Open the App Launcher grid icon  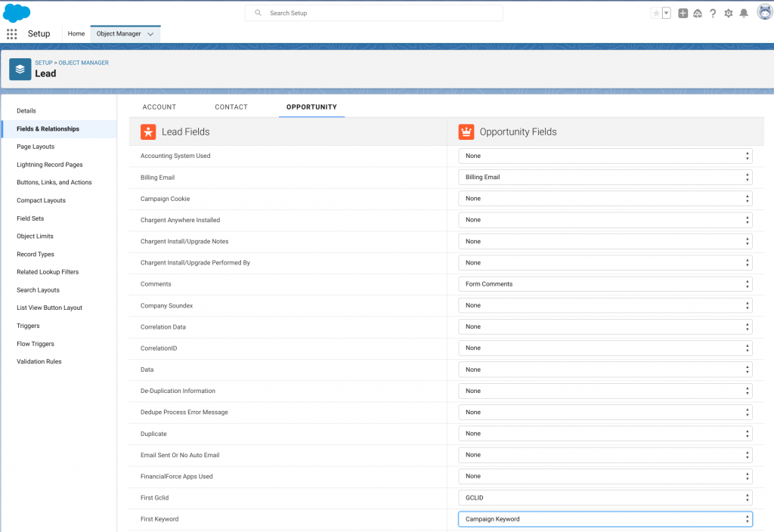11,34
